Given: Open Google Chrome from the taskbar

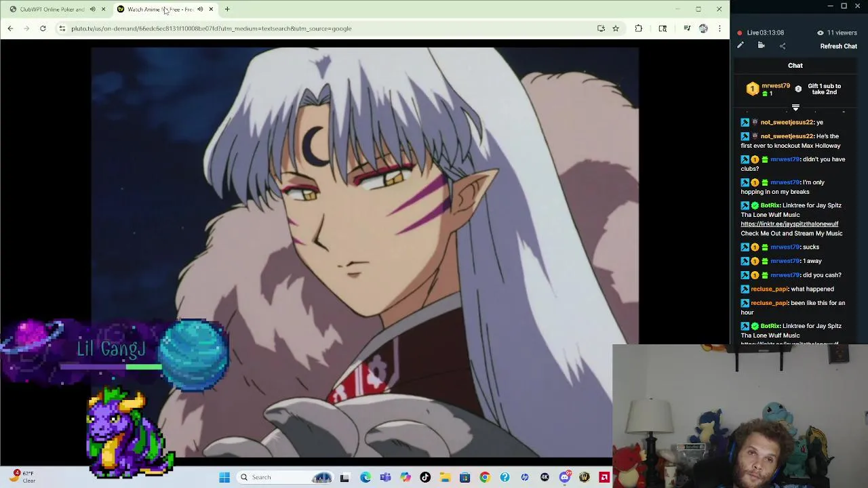Looking at the screenshot, I should [x=484, y=477].
